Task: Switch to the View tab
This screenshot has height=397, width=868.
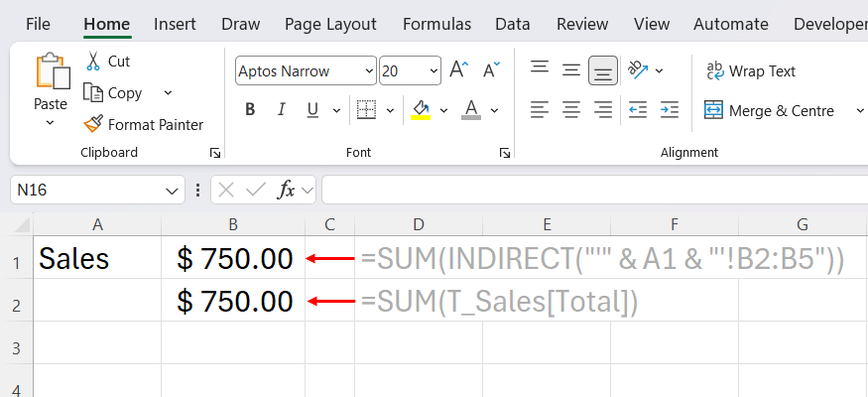Action: coord(652,24)
